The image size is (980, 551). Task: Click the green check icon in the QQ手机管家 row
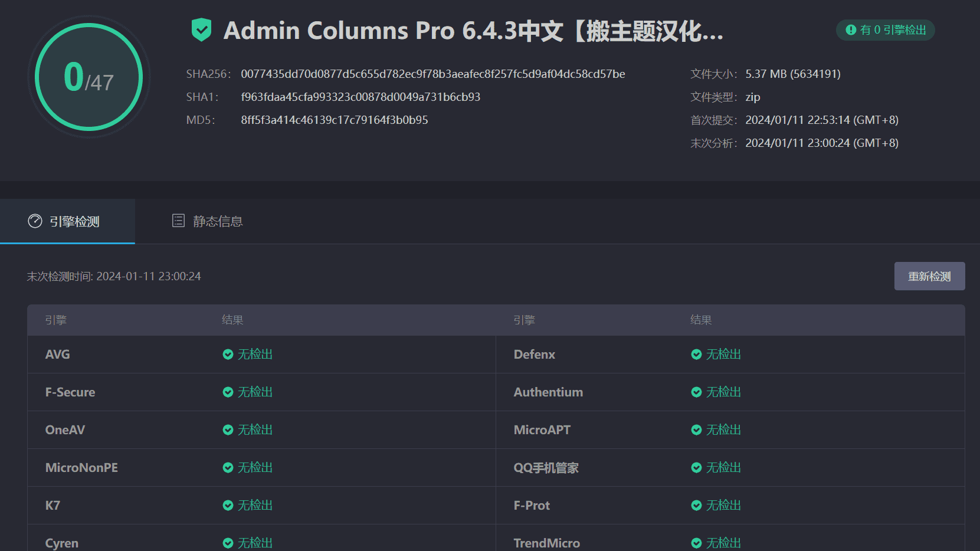(696, 468)
